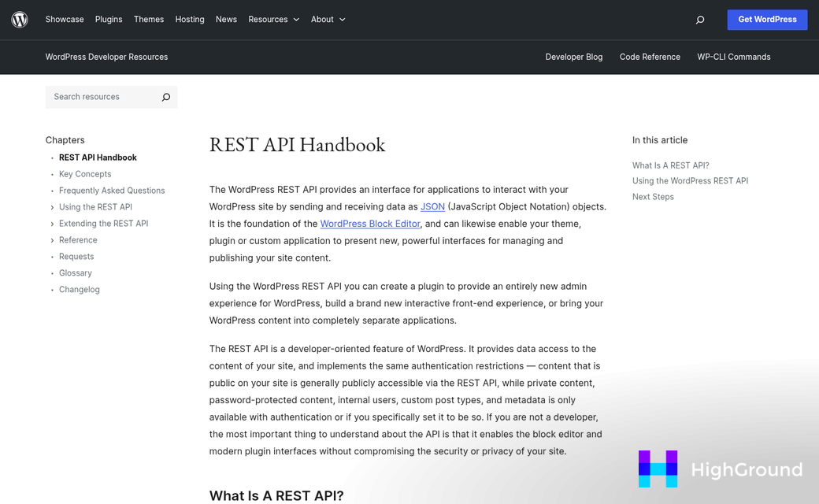Open the Glossary chapter
819x504 pixels.
pos(76,273)
